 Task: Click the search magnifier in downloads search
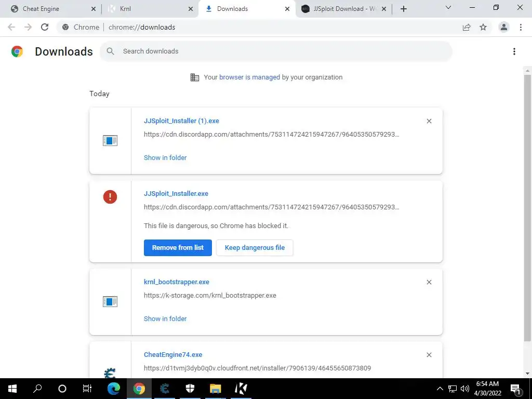point(110,51)
